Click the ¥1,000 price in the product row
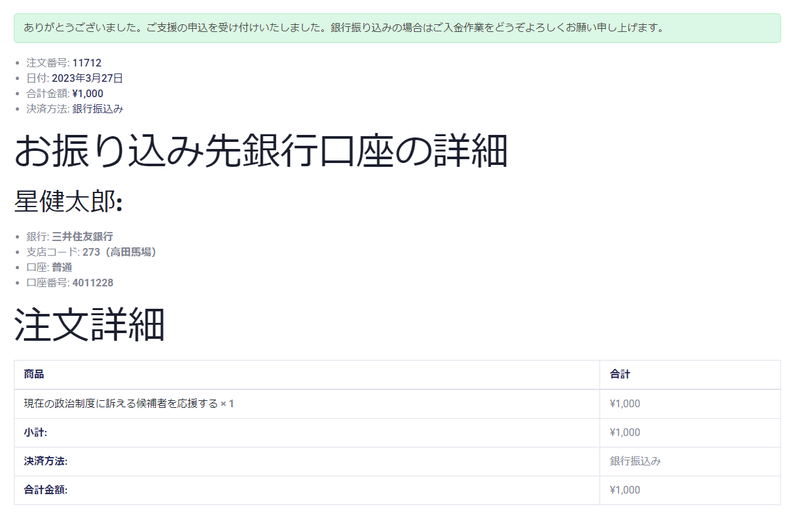Screen dimensions: 800x514 625,404
